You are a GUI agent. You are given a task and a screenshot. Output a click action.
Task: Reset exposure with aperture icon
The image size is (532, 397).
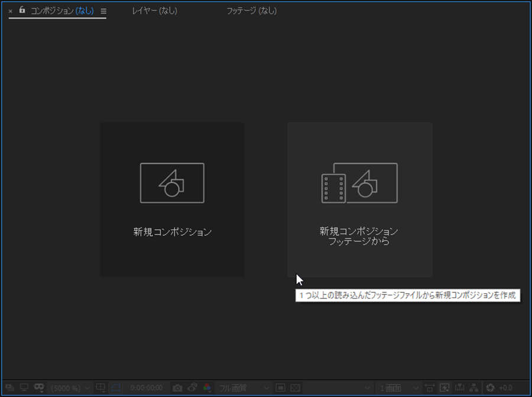click(490, 388)
